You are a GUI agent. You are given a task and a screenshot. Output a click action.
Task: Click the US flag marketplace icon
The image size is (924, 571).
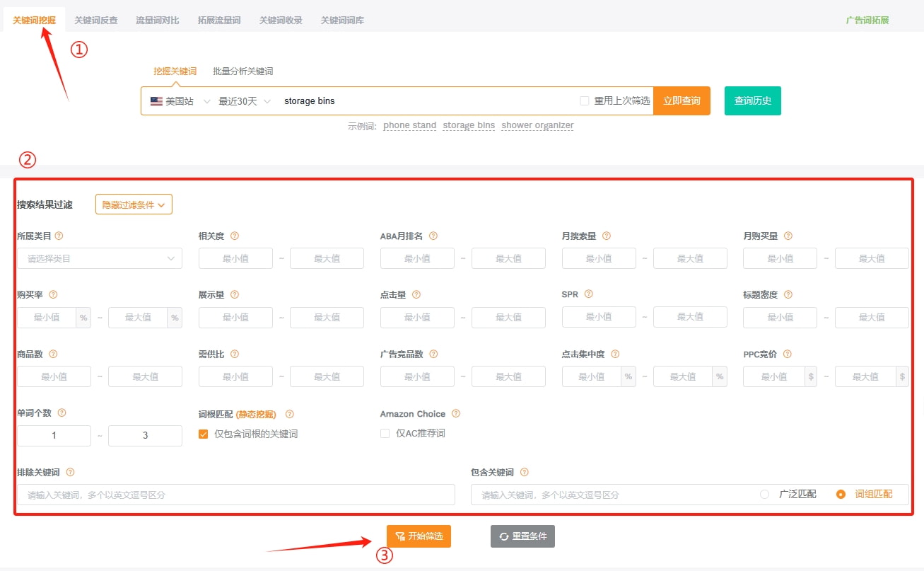[156, 100]
